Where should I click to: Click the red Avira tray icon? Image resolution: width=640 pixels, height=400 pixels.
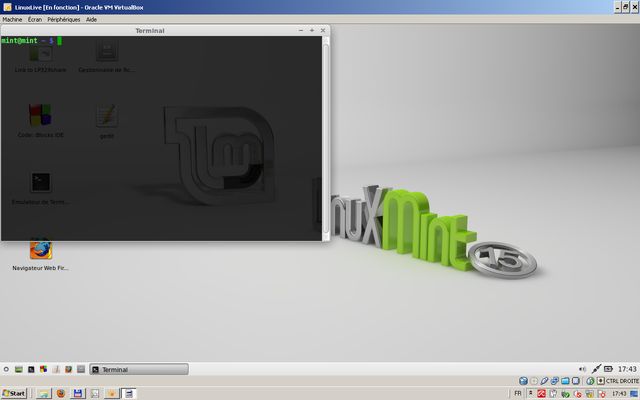pos(542,394)
